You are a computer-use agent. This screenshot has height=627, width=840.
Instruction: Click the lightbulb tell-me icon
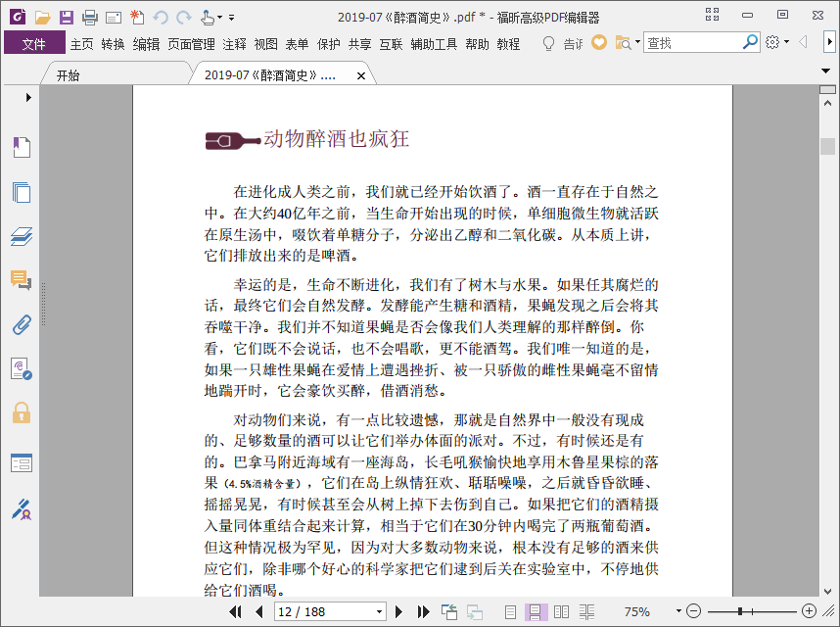point(548,43)
